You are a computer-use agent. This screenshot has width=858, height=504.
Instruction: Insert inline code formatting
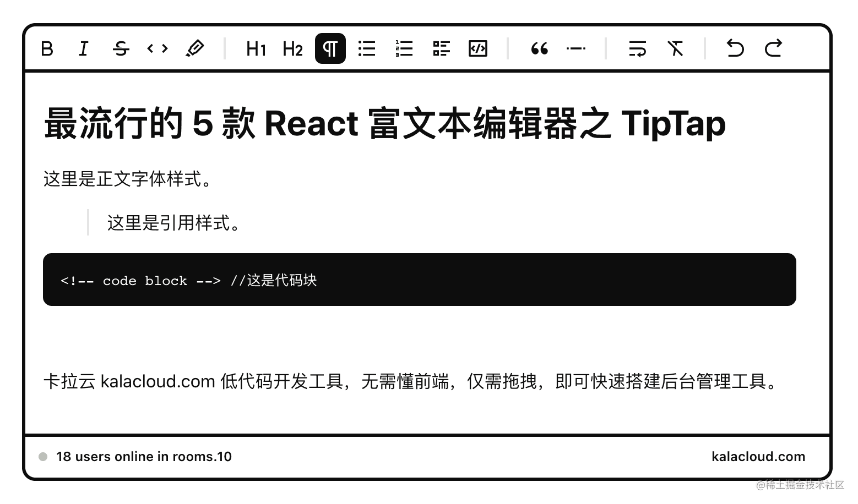157,49
